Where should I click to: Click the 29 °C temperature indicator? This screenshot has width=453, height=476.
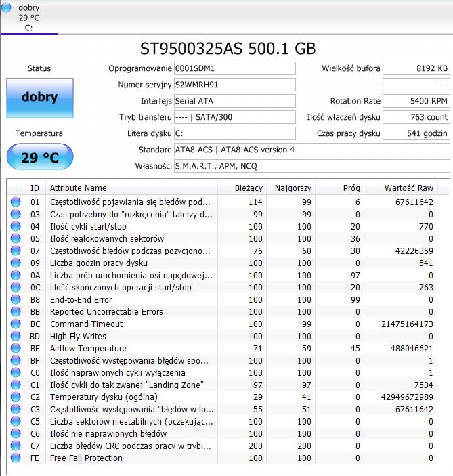tap(40, 157)
